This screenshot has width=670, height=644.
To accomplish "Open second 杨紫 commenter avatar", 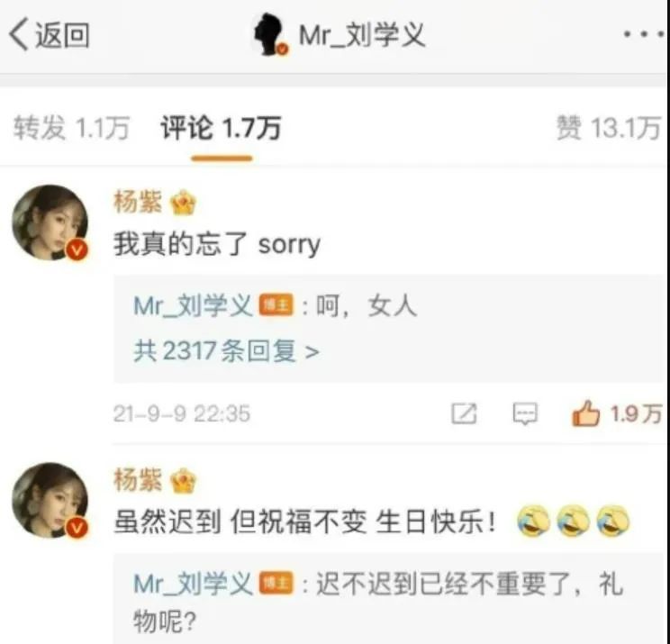I will click(50, 501).
